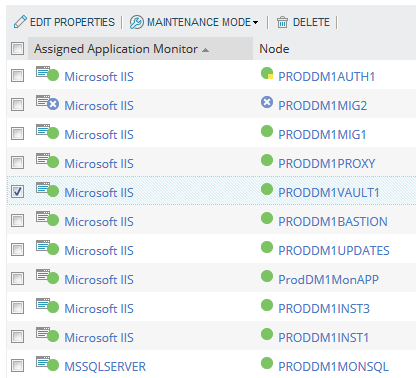Check the box for PRODDM1MIG2 row
416x378 pixels.
pyautogui.click(x=17, y=104)
